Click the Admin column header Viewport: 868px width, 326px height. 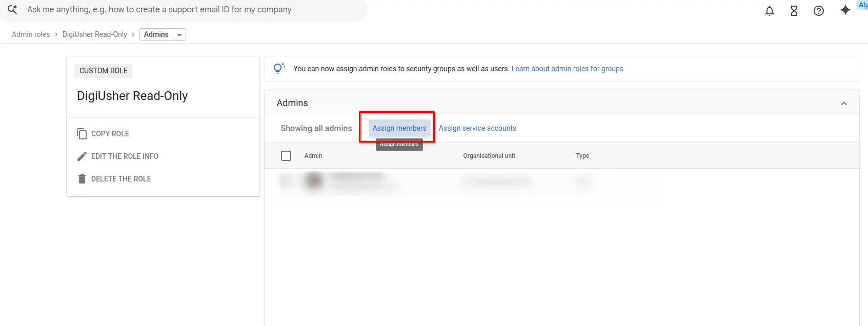point(313,156)
